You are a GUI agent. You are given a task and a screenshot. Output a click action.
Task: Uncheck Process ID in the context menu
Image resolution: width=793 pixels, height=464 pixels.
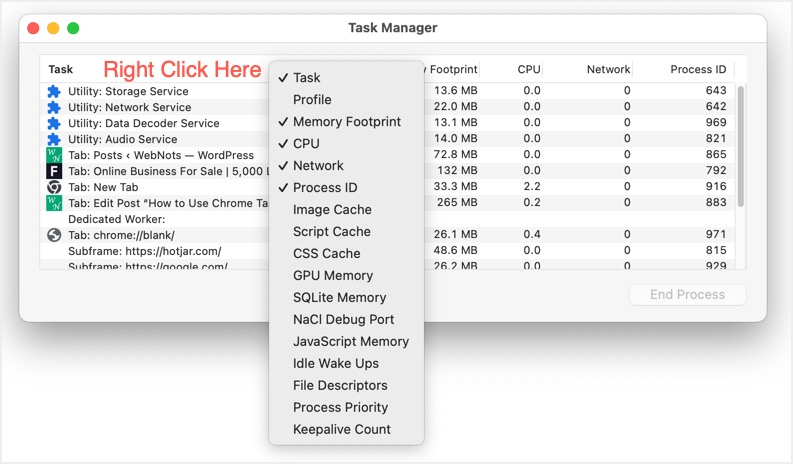click(324, 188)
